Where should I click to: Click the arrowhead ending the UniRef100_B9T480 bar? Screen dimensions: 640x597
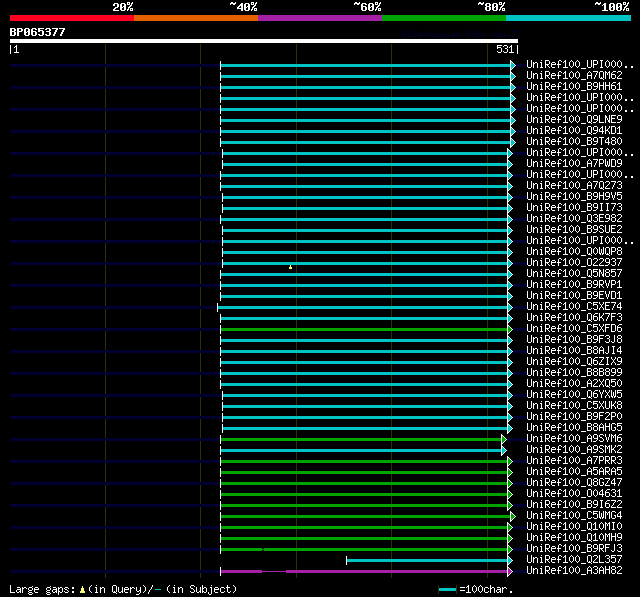click(x=513, y=141)
